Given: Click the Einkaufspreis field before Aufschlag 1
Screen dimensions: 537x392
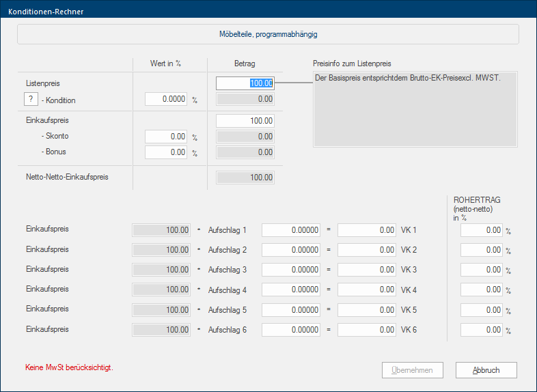Looking at the screenshot, I should (161, 230).
